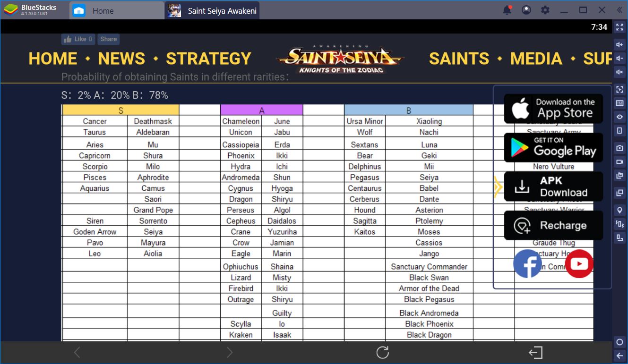Toggle fullscreen from sidebar

tap(619, 27)
